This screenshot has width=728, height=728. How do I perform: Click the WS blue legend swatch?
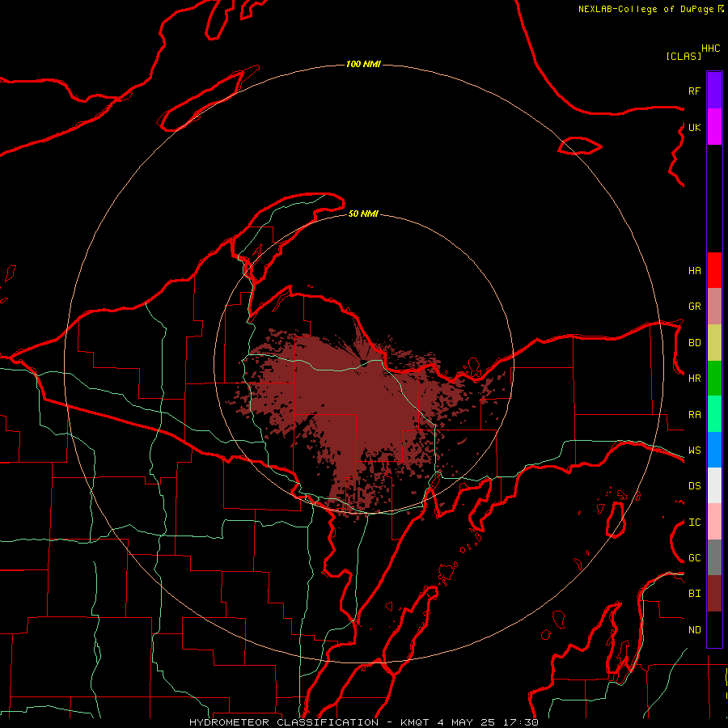point(714,450)
